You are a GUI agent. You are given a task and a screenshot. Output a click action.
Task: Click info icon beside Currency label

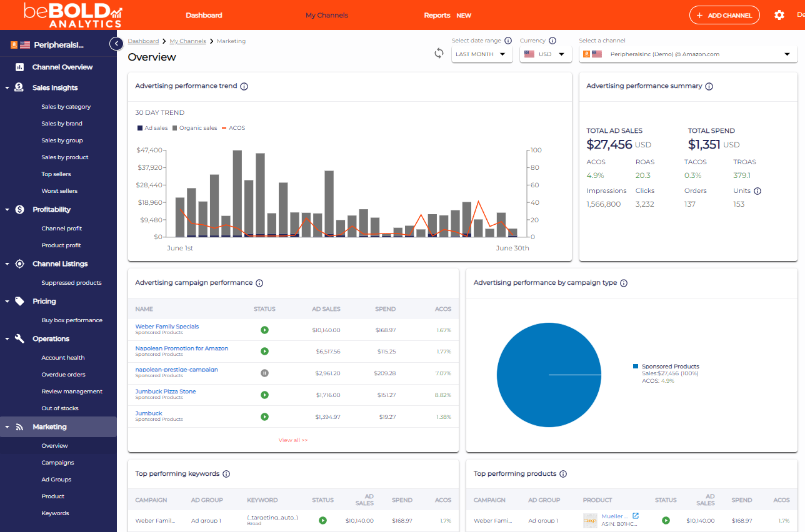coord(552,41)
